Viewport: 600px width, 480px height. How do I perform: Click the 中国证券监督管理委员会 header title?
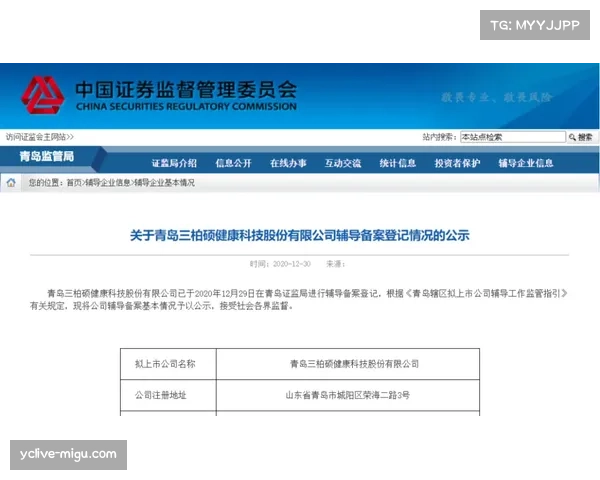[186, 90]
